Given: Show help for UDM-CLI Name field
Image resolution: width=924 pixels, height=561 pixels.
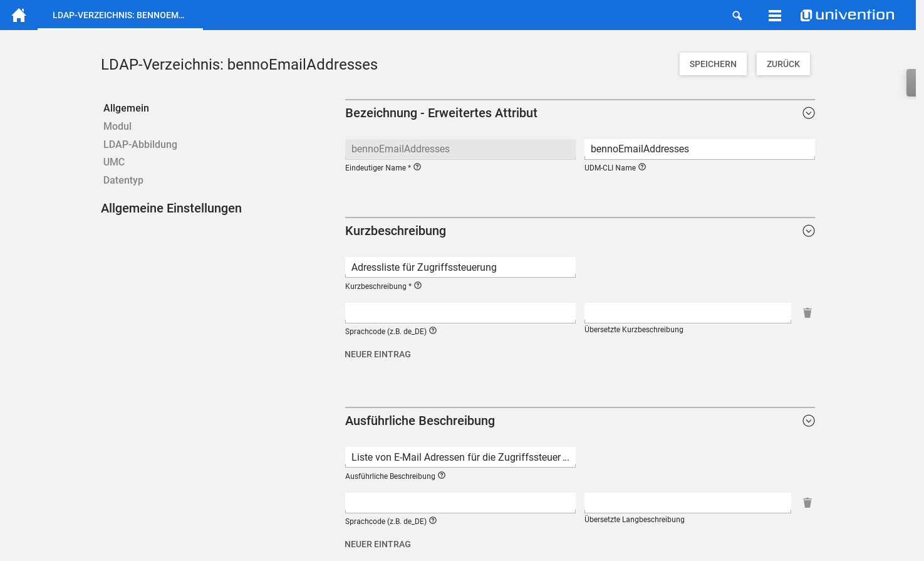Looking at the screenshot, I should pos(642,167).
